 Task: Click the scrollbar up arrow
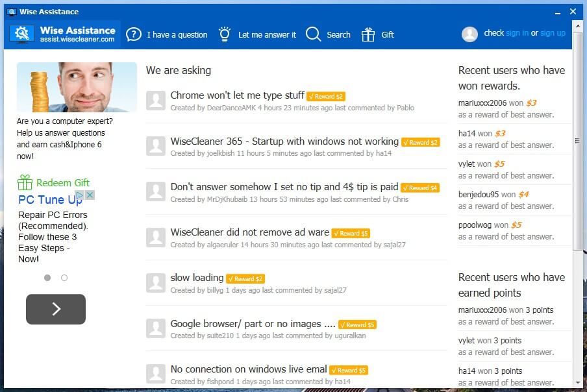(578, 25)
